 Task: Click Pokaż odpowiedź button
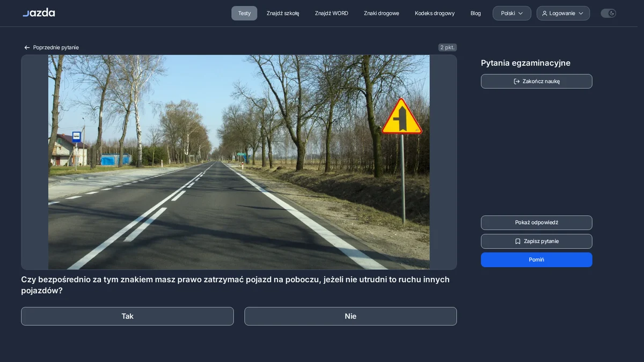tap(537, 223)
